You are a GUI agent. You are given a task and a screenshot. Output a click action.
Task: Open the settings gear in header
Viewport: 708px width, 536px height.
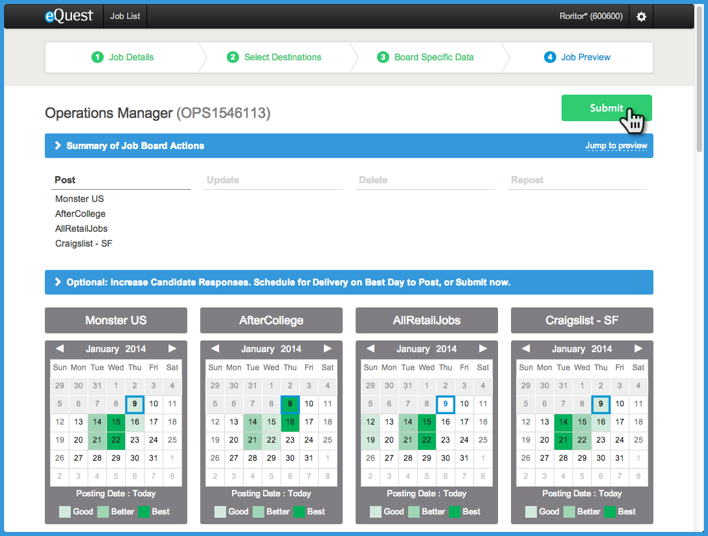(x=641, y=17)
